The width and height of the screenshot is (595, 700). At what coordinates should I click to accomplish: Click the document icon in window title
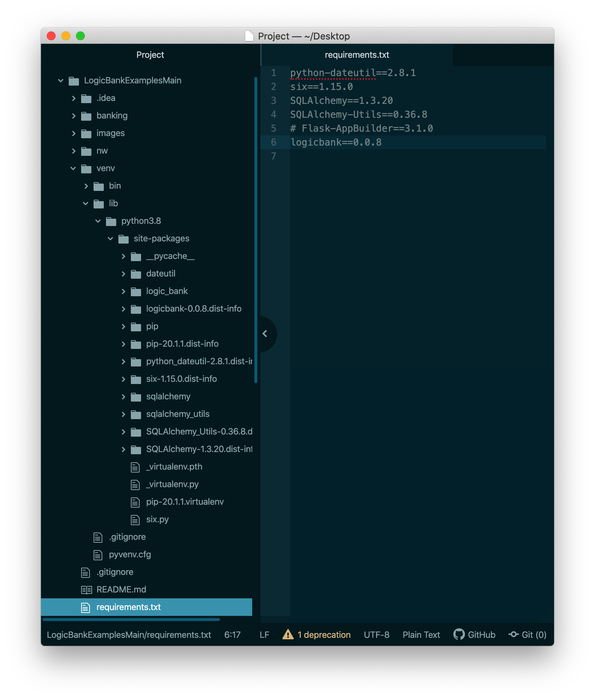pos(249,36)
